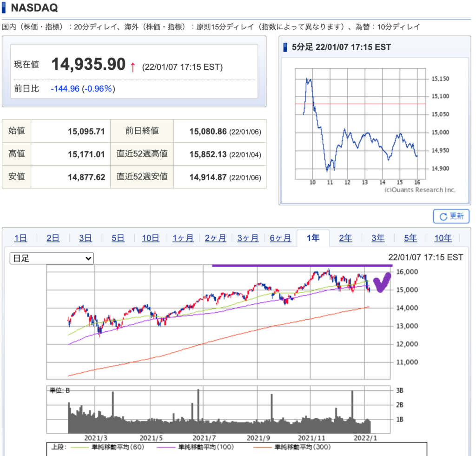Click the 現在値 label
Screen dimensions: 476x456
[26, 64]
